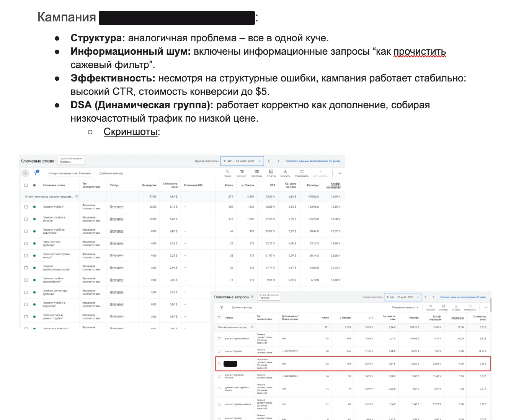Click Скачать in the Поисковые запросы toolbar
The width and height of the screenshot is (529, 420).
(456, 308)
